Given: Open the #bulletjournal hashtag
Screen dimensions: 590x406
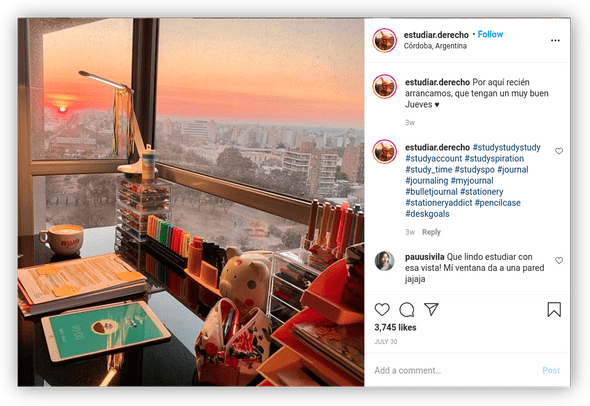Looking at the screenshot, I should point(431,192).
